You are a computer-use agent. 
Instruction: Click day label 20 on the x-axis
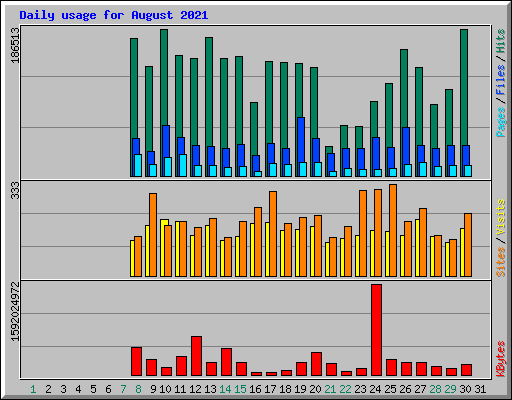(x=315, y=389)
